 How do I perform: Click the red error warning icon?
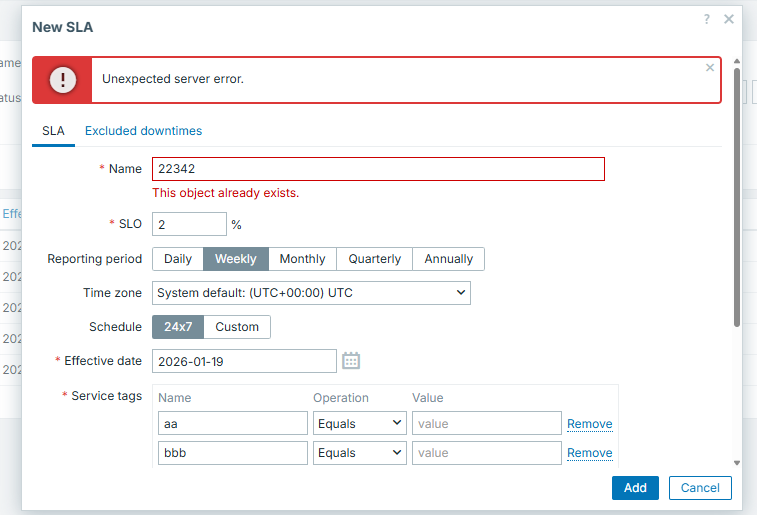click(x=62, y=80)
